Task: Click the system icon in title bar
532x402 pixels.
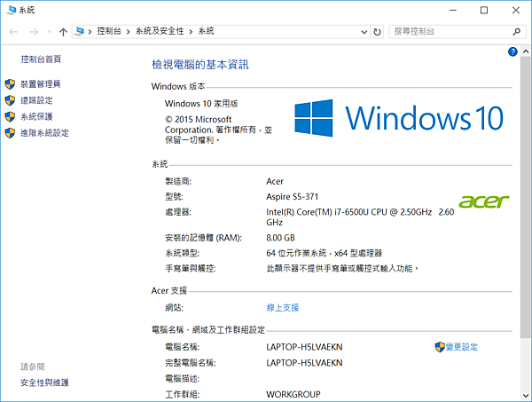Action: pos(12,10)
